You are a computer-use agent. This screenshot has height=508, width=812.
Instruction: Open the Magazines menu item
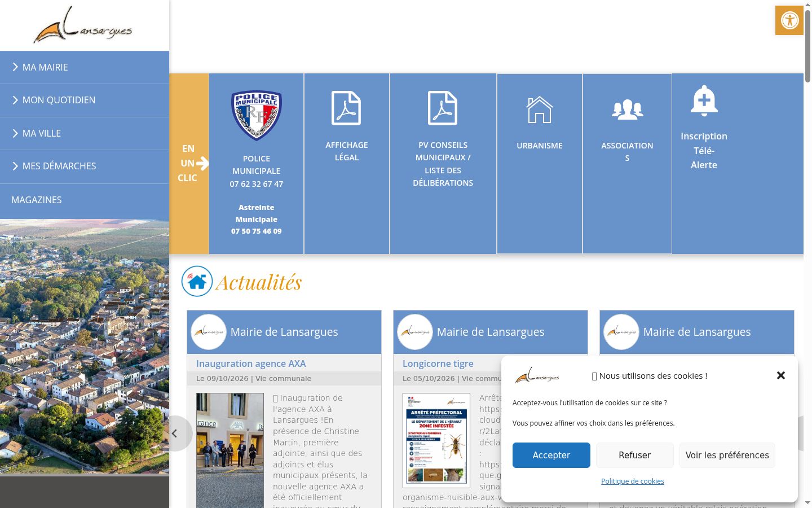point(85,200)
